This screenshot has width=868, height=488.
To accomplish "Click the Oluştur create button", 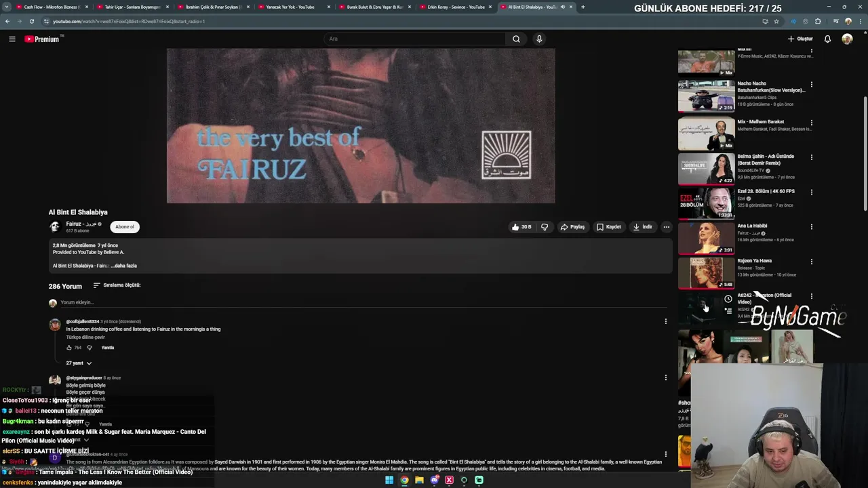I will pos(800,39).
